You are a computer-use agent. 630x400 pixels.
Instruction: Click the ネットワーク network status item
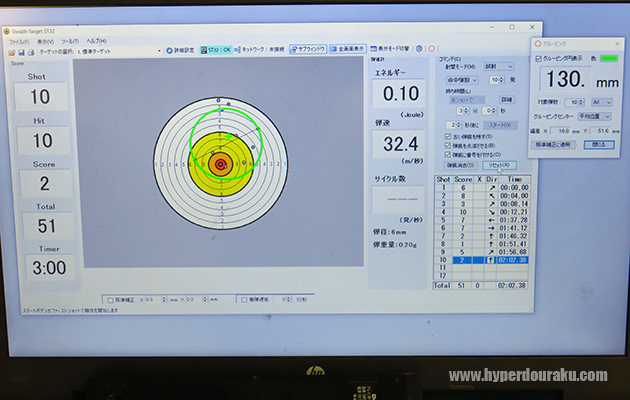click(260, 49)
